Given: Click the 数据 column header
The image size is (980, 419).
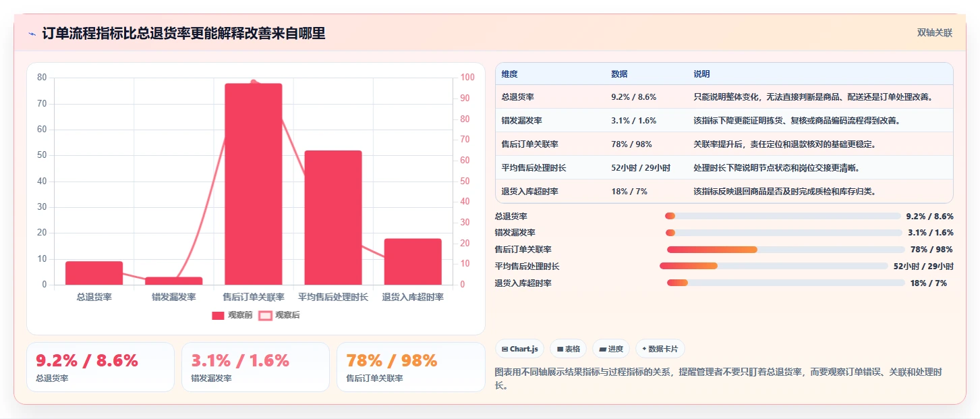Looking at the screenshot, I should coord(619,74).
